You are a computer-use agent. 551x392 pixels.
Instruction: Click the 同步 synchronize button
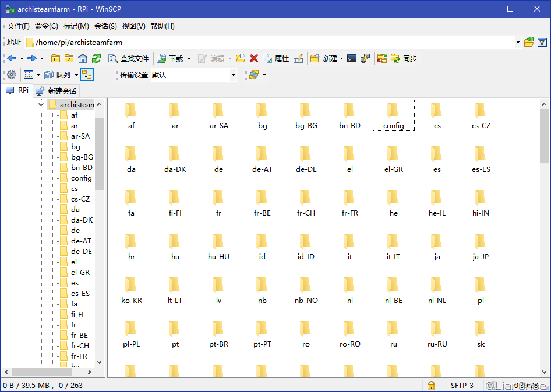click(404, 58)
